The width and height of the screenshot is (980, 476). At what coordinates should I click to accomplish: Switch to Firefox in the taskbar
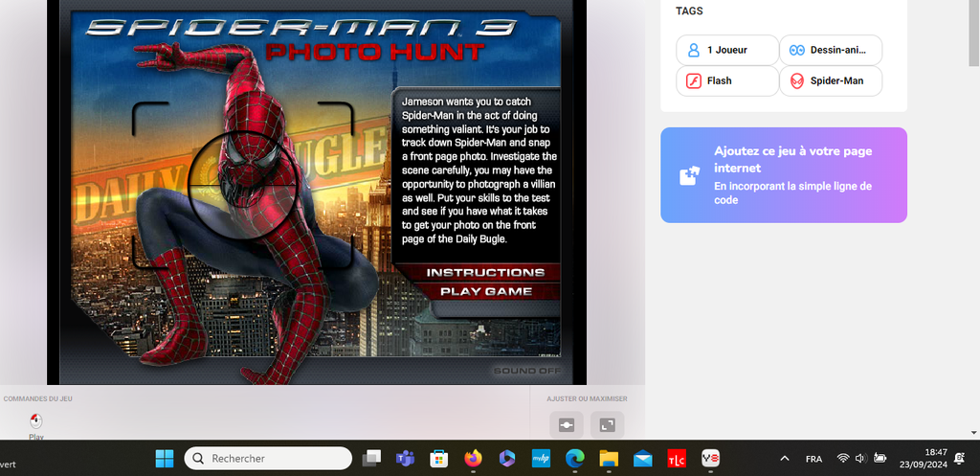tap(473, 459)
